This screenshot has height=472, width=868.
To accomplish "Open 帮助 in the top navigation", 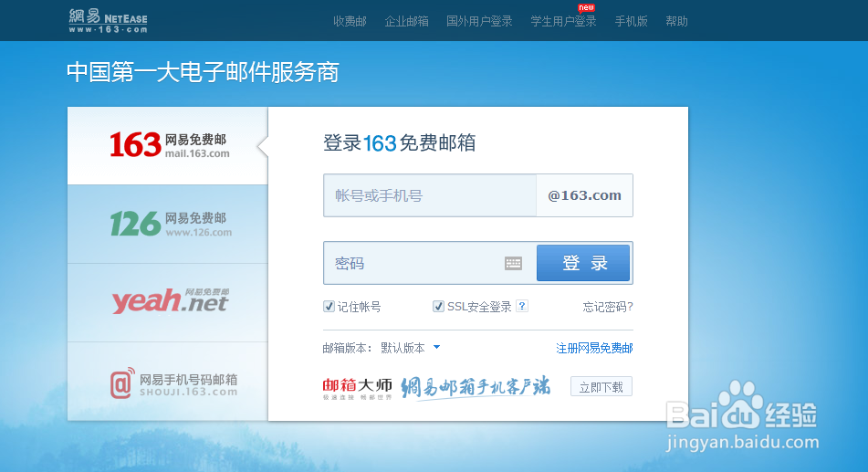I will pos(676,22).
